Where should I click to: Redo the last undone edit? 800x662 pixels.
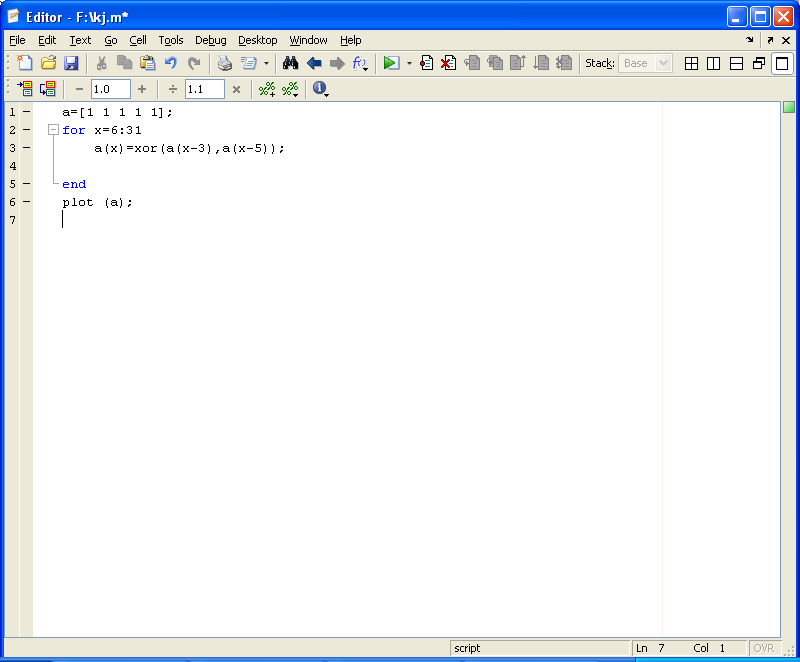pos(193,63)
